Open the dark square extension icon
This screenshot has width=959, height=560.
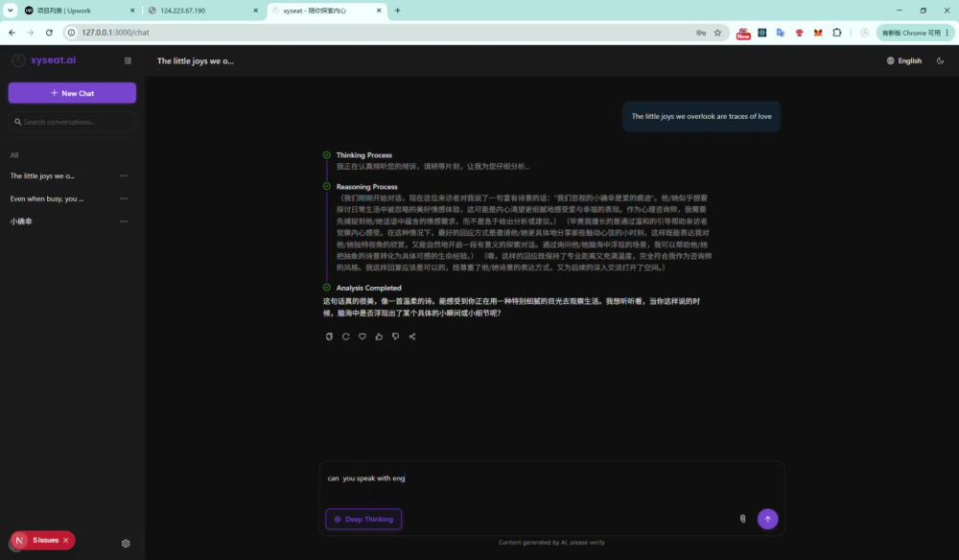coord(762,33)
